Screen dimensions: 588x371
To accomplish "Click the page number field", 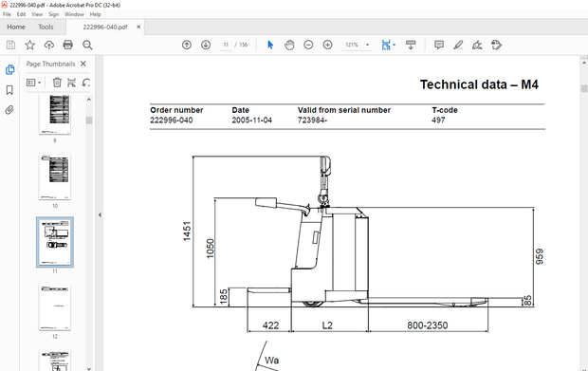I will coord(226,45).
